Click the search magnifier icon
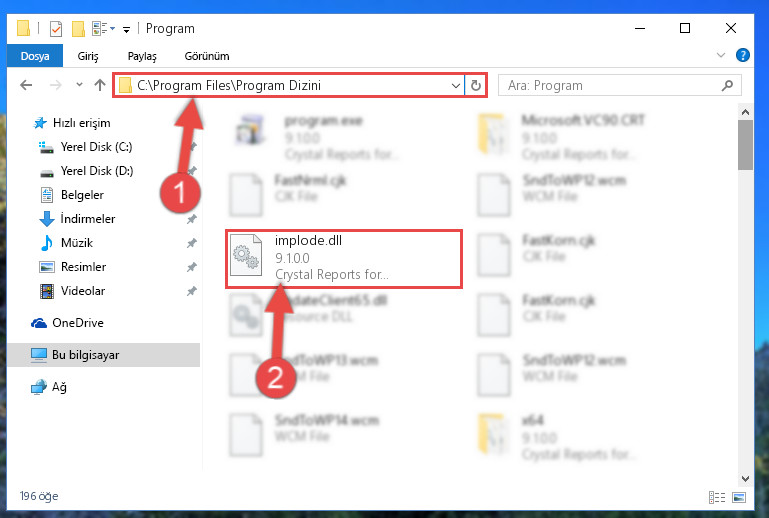Image resolution: width=769 pixels, height=518 pixels. point(727,85)
